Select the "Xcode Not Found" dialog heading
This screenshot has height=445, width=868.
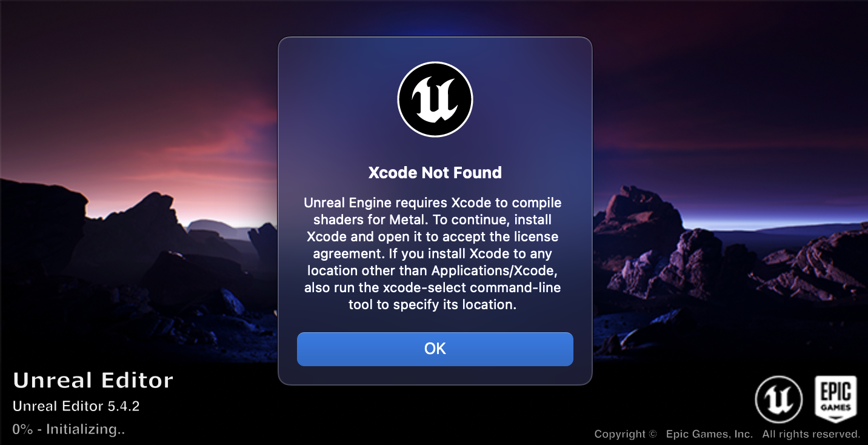point(435,173)
